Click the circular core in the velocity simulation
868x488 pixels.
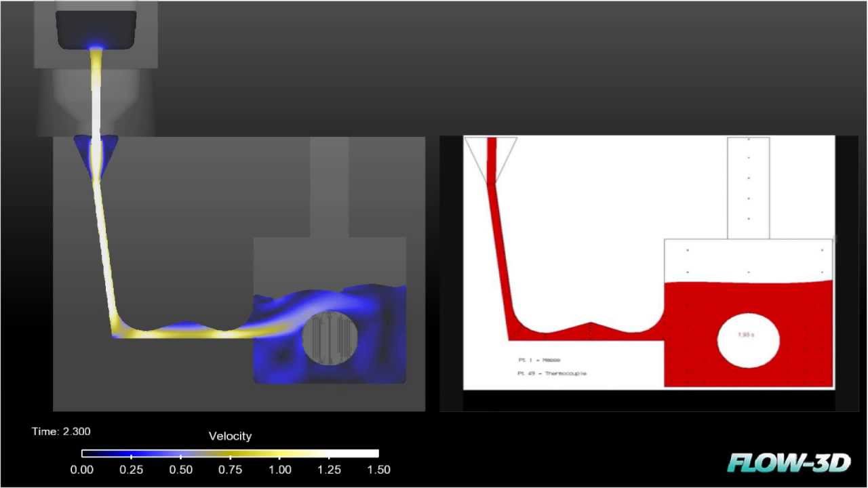click(x=330, y=338)
